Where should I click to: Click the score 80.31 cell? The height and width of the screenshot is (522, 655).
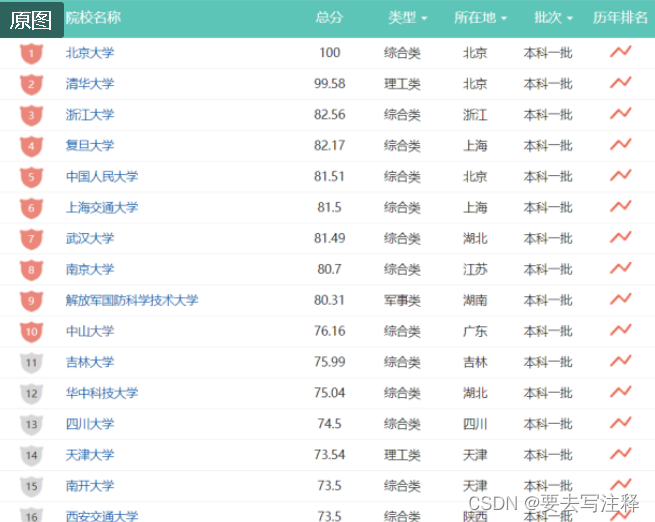click(x=330, y=300)
